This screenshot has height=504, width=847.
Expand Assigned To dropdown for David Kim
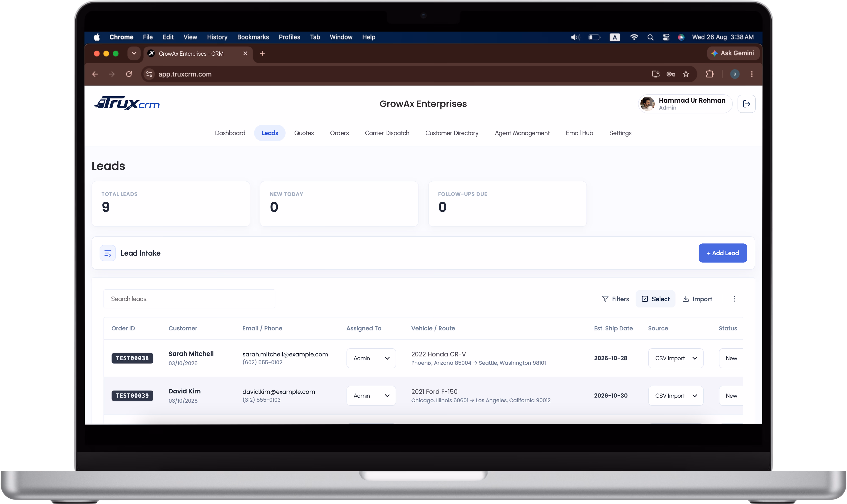[371, 396]
